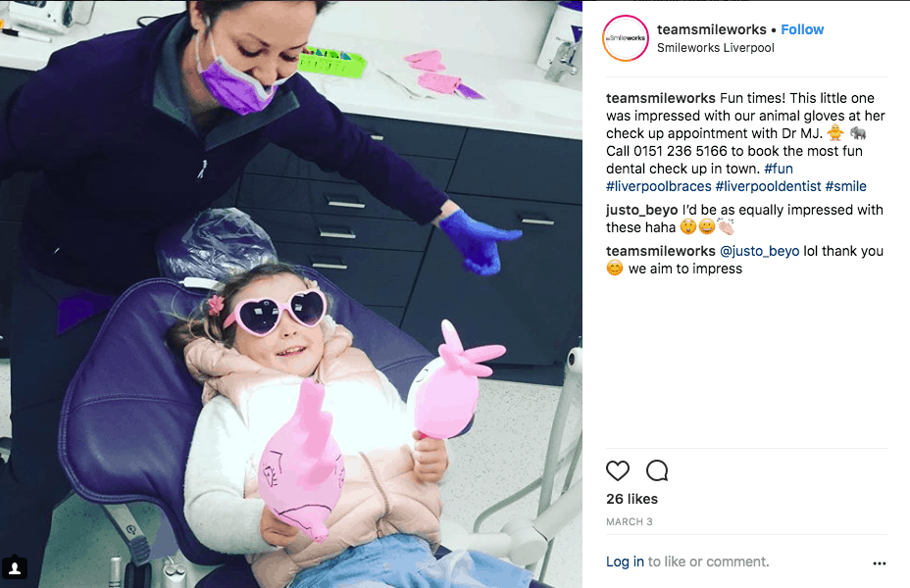Viewport: 910px width, 588px height.
Task: Follow the teamsmileworks account
Action: coord(802,29)
